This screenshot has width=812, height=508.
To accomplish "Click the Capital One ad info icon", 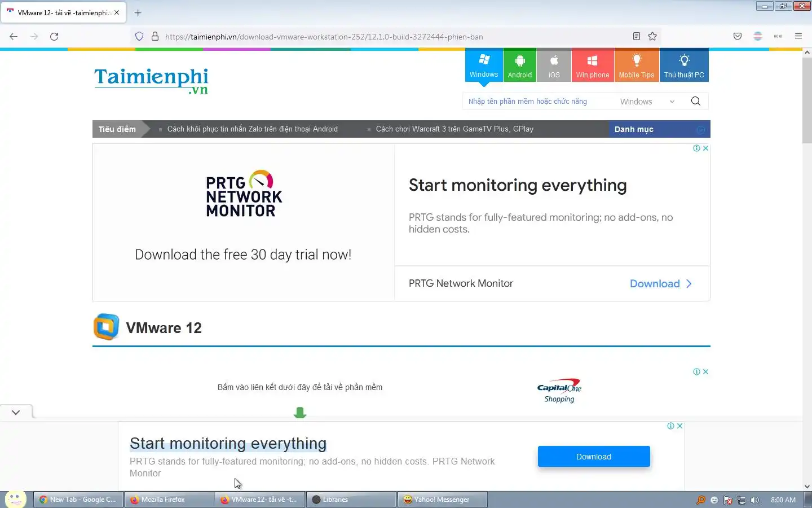I will pos(697,372).
